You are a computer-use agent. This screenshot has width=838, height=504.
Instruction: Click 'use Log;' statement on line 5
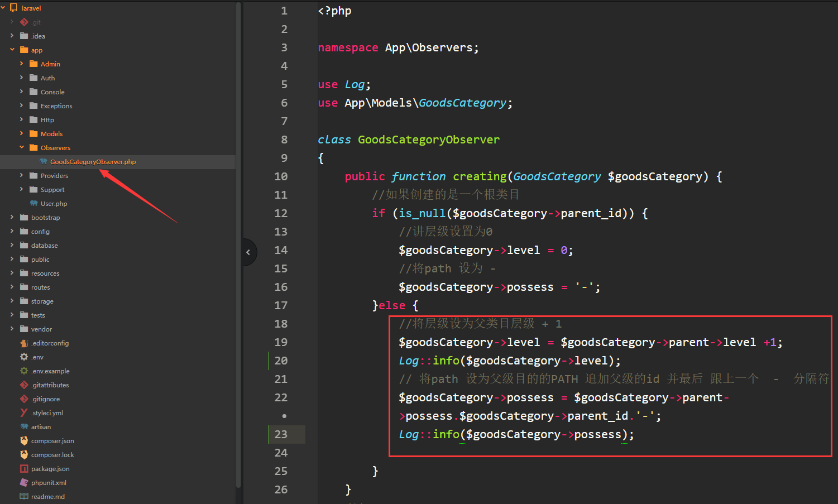344,84
